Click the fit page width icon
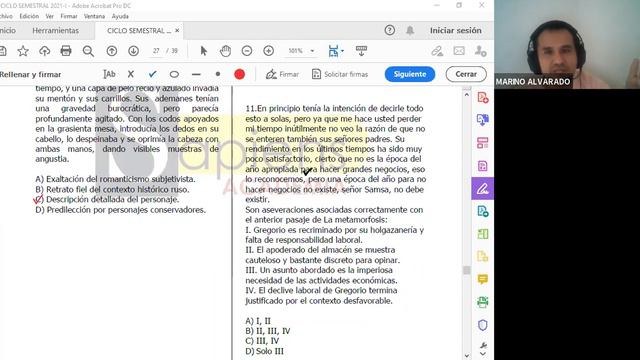Image resolution: width=640 pixels, height=360 pixels. pos(333,51)
